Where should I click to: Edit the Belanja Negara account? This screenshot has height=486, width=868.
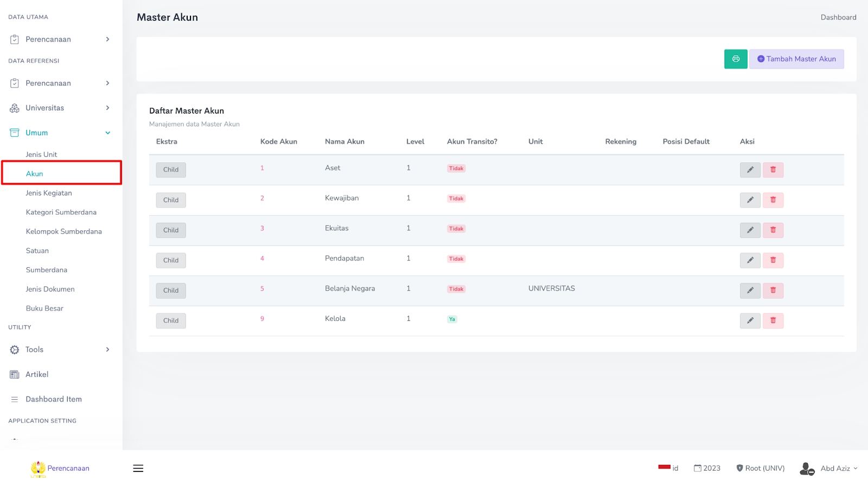tap(750, 291)
